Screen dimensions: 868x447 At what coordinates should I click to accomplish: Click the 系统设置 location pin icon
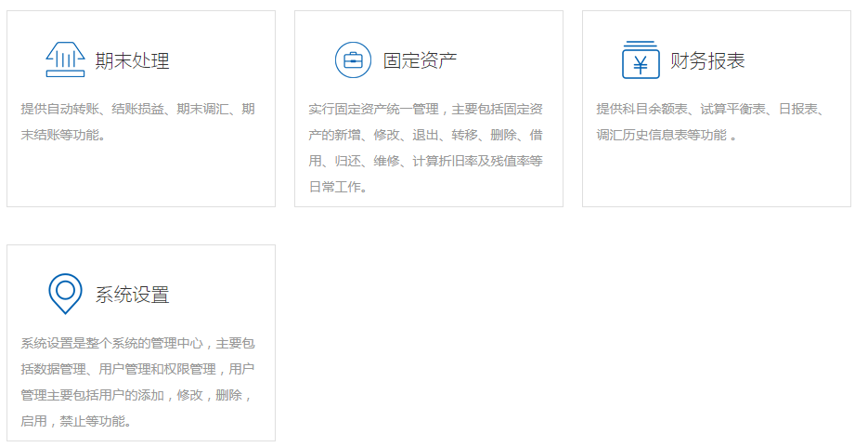tap(65, 293)
